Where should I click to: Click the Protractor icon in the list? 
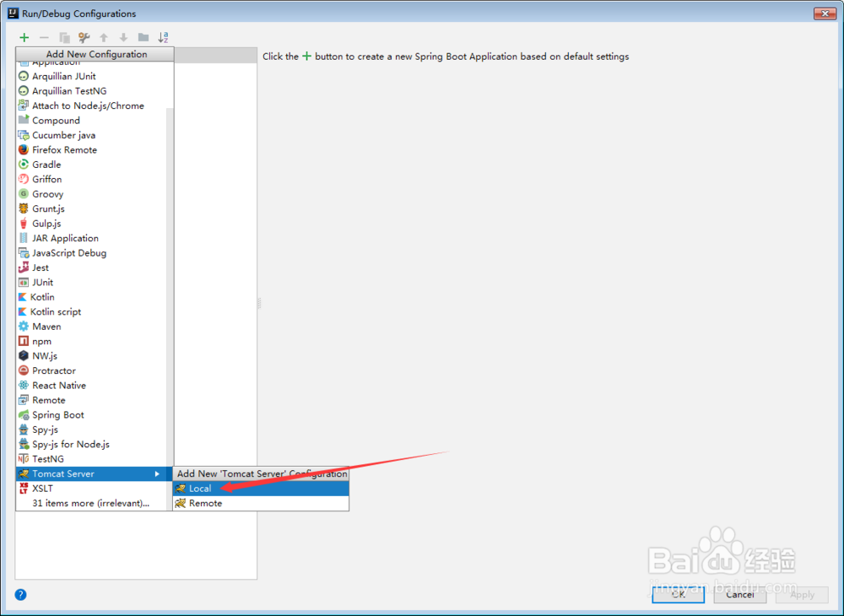24,370
